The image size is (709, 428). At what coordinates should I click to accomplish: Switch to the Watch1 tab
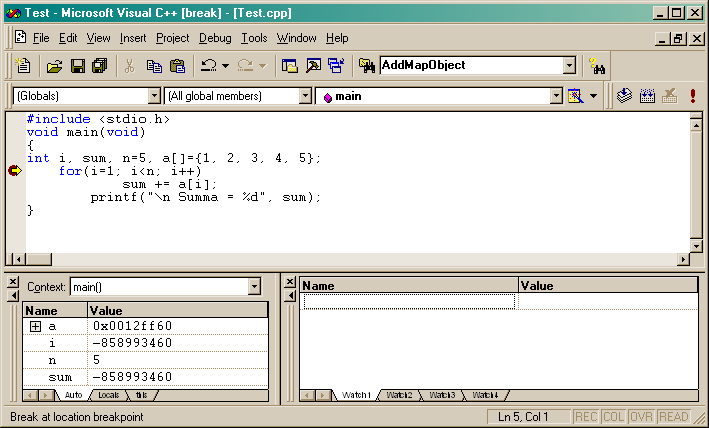pyautogui.click(x=356, y=395)
